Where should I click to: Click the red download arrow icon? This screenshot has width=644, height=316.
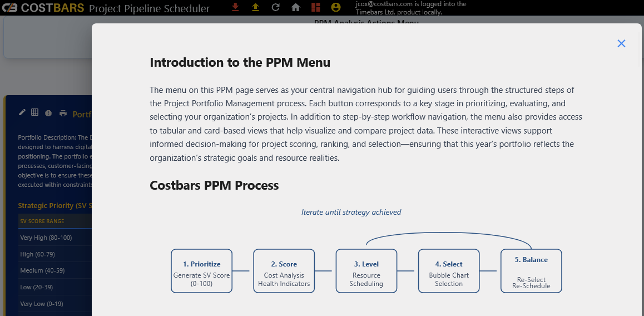point(235,7)
